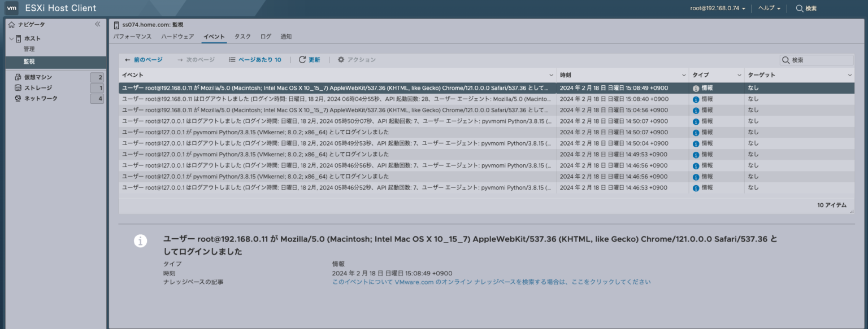Viewport: 868px width, 329px height.
Task: Click the storage icon in navigator
Action: click(18, 88)
